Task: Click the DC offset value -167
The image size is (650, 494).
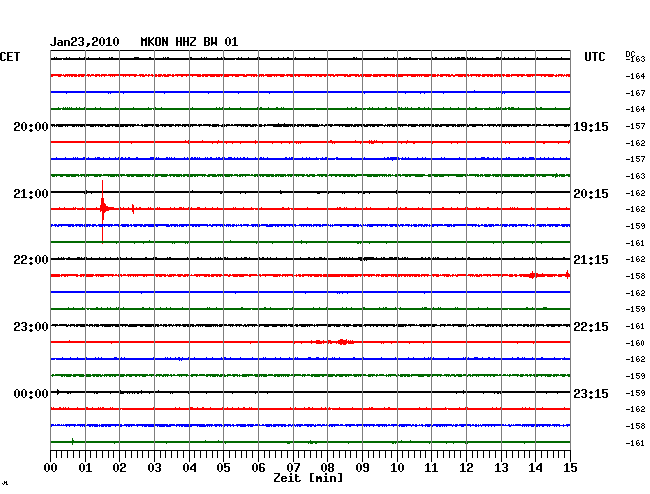Action: pyautogui.click(x=635, y=93)
